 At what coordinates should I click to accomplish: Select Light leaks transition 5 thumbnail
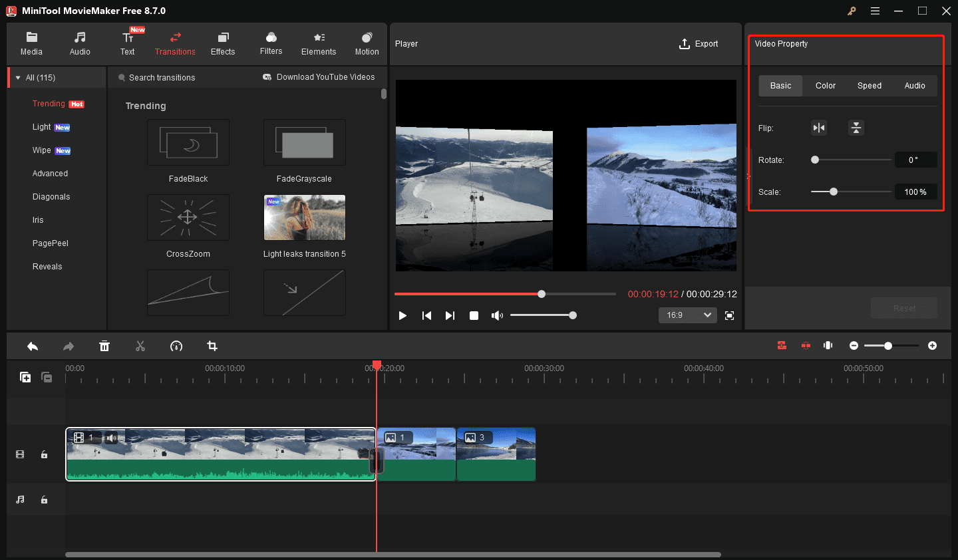click(305, 217)
